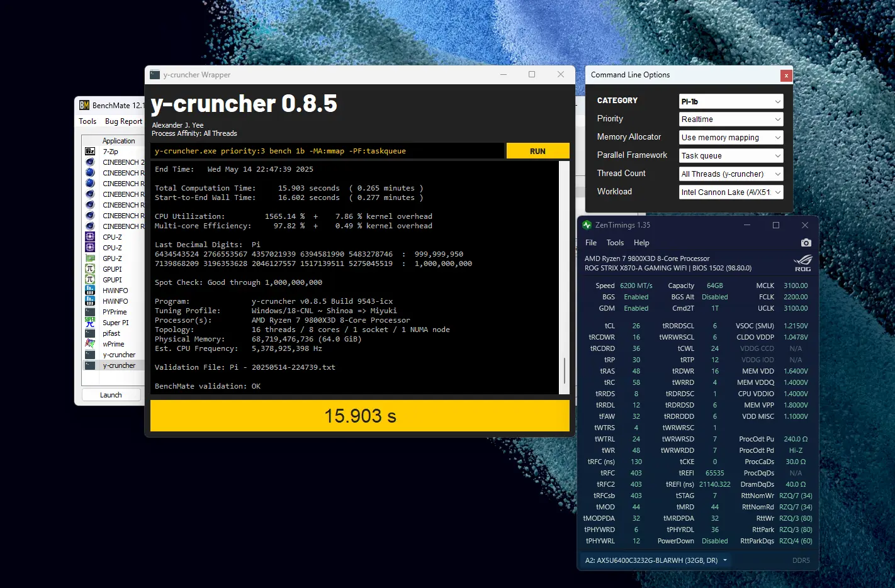The image size is (895, 588).
Task: Click the Super PI icon in BenchMate's list
Action: 90,323
